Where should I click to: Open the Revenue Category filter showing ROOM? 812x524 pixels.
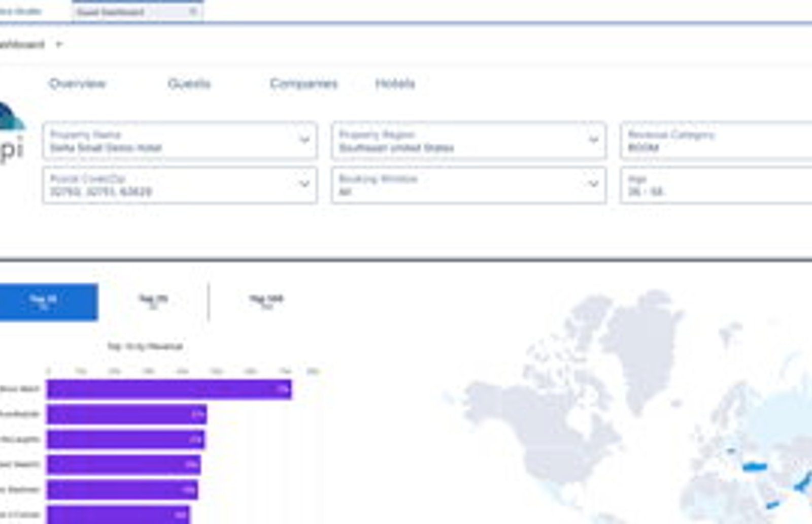716,141
